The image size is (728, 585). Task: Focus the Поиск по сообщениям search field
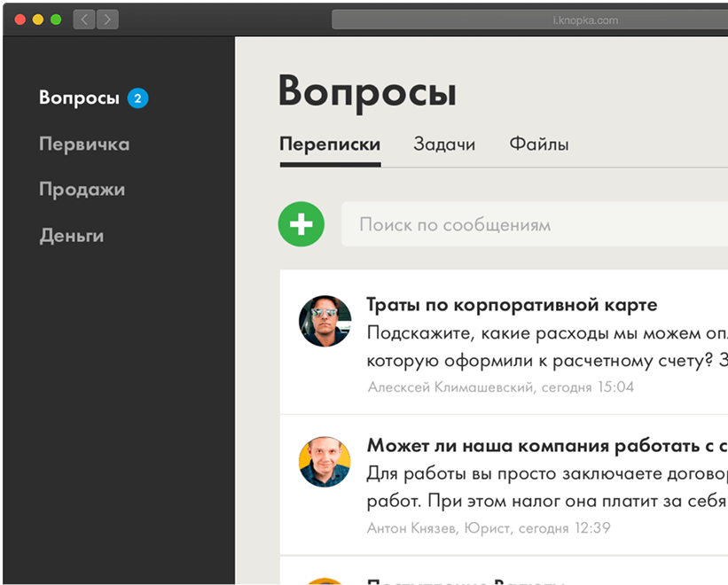pyautogui.click(x=535, y=224)
